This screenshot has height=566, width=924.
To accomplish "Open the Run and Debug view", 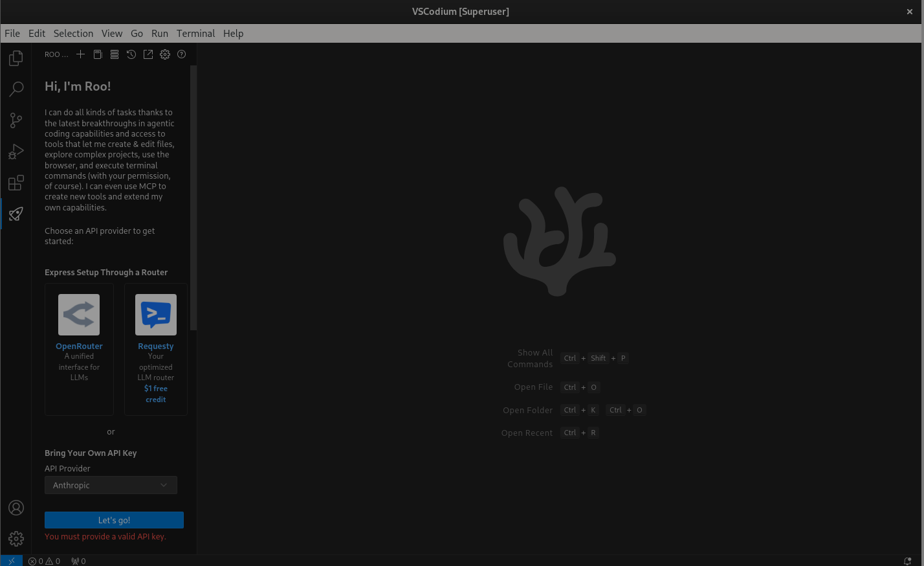I will point(16,152).
